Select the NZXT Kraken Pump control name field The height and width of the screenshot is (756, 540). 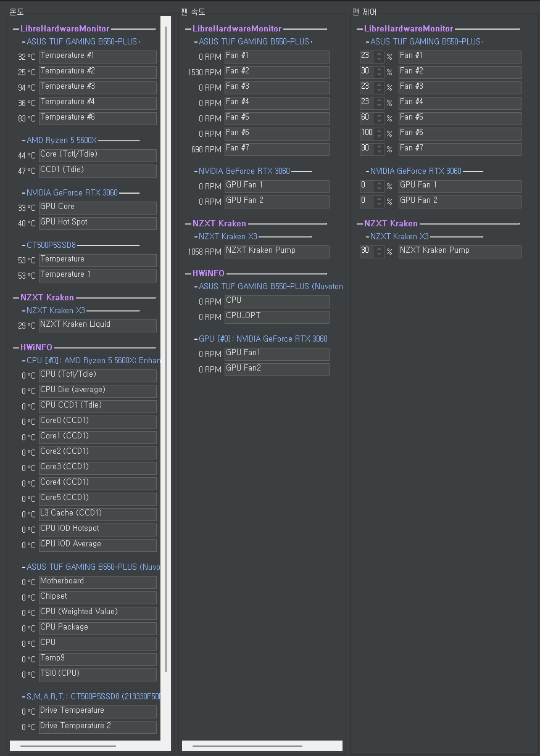point(460,252)
